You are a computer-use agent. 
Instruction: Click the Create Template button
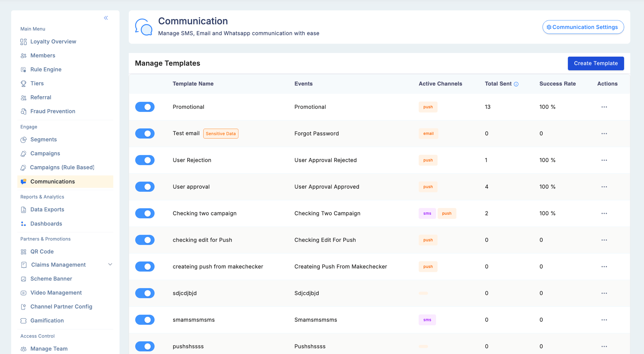click(596, 64)
